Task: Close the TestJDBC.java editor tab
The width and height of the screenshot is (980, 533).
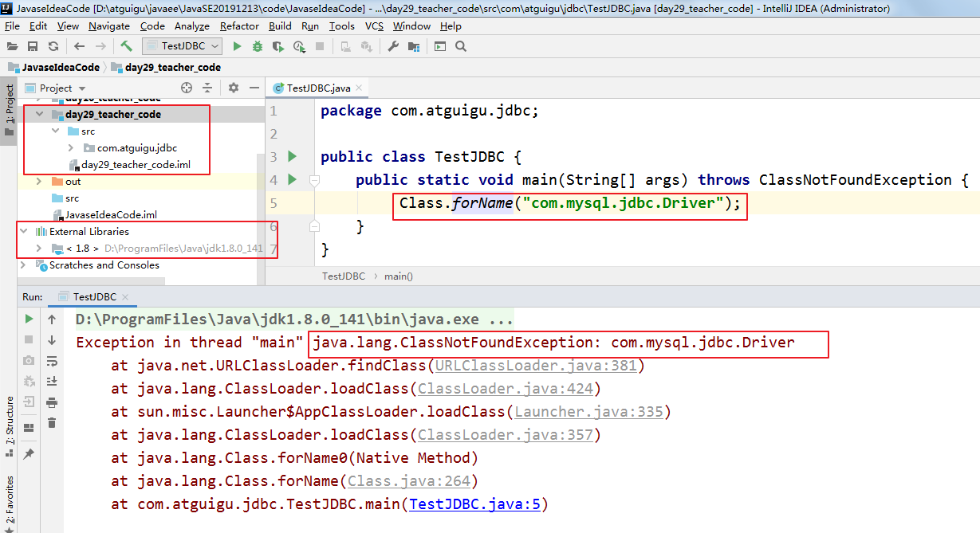Action: (359, 88)
